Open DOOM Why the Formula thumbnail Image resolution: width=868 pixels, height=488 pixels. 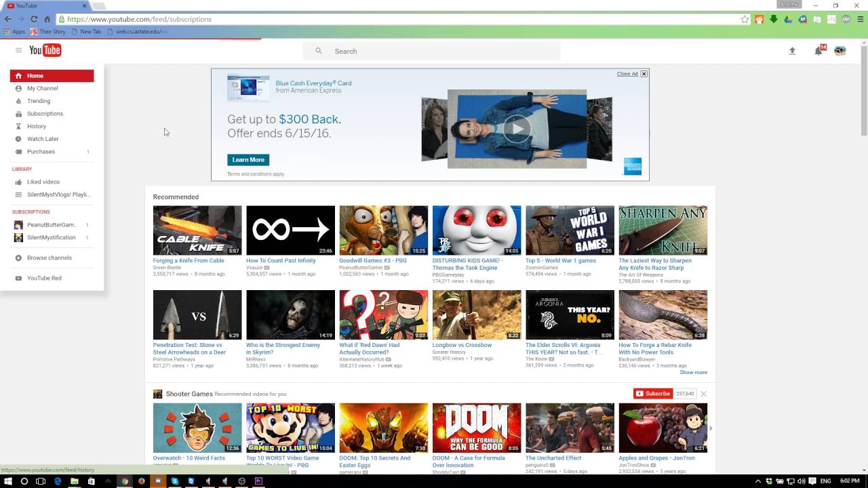pos(477,428)
